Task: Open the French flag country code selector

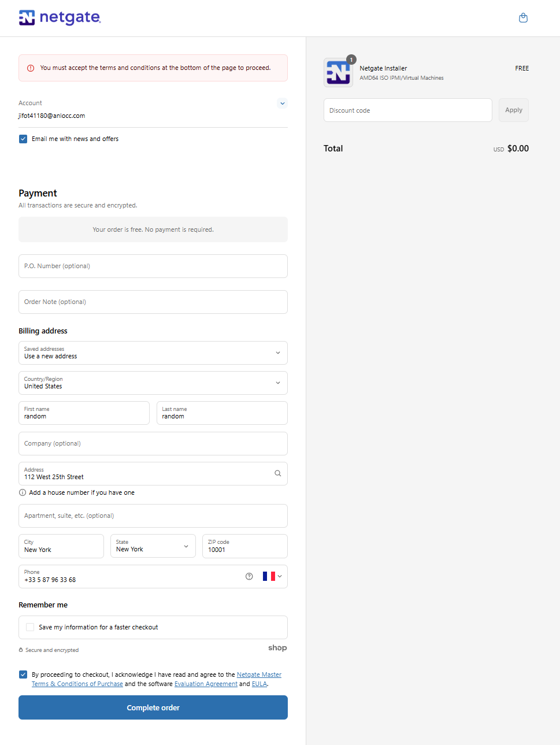Action: 272,576
